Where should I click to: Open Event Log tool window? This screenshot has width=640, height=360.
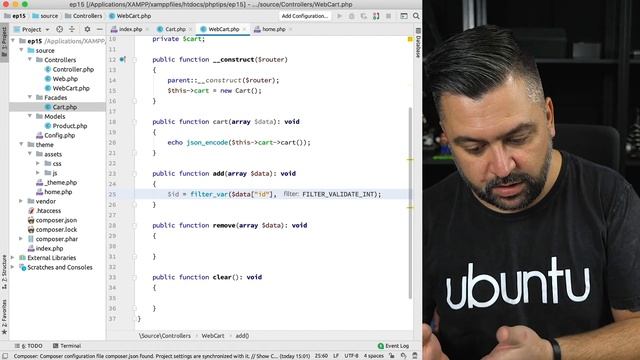393,346
